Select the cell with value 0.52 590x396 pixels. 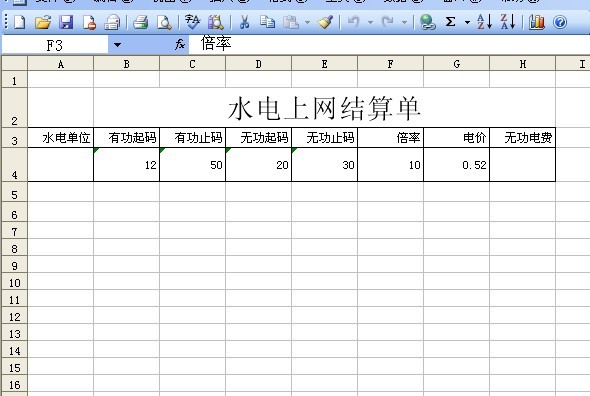456,165
